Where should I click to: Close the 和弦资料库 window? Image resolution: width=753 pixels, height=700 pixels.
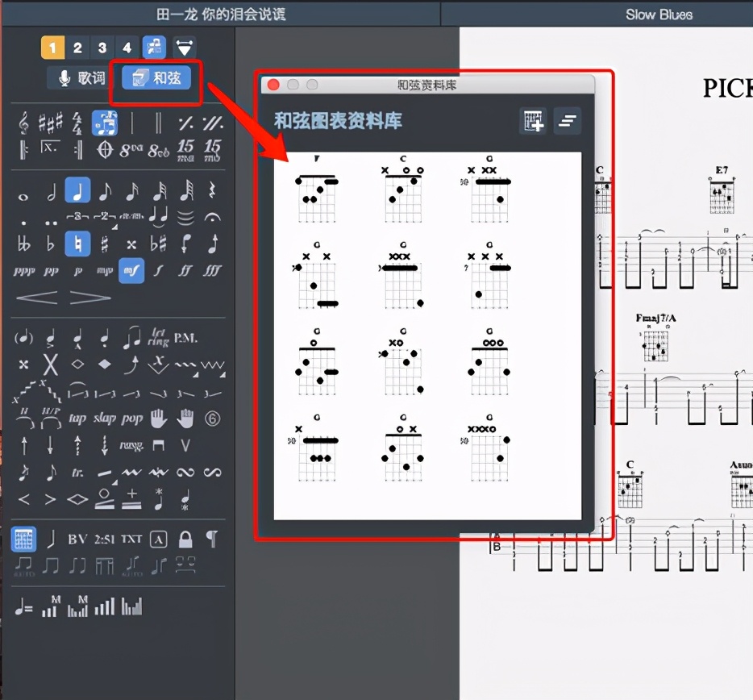pos(273,85)
